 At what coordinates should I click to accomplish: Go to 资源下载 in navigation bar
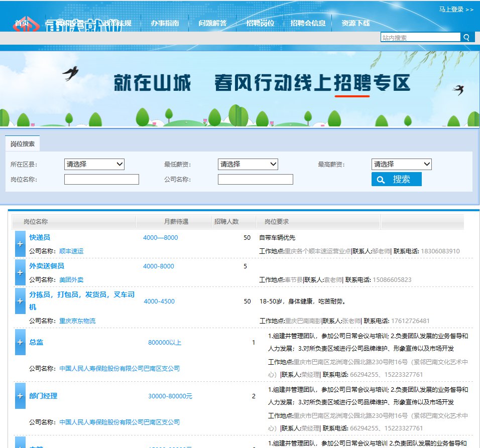pyautogui.click(x=355, y=23)
